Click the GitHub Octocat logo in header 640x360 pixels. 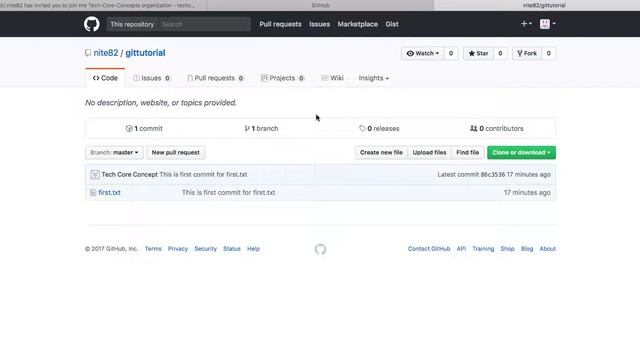coord(92,24)
